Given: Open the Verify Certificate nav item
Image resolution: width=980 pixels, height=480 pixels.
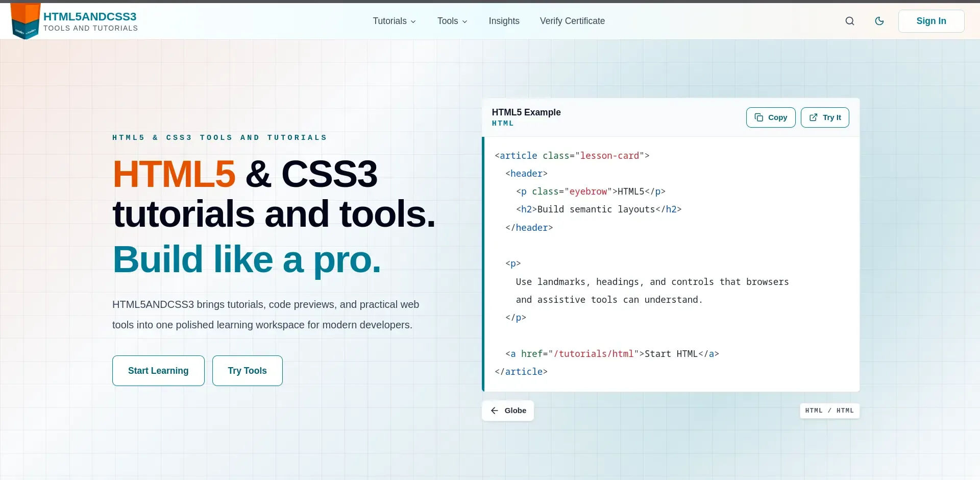Looking at the screenshot, I should click(572, 21).
